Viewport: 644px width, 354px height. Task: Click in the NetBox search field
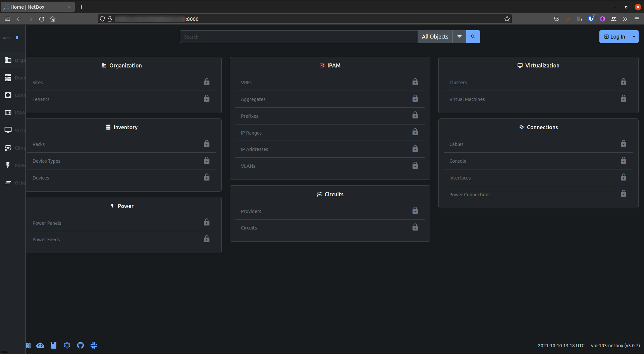point(299,37)
